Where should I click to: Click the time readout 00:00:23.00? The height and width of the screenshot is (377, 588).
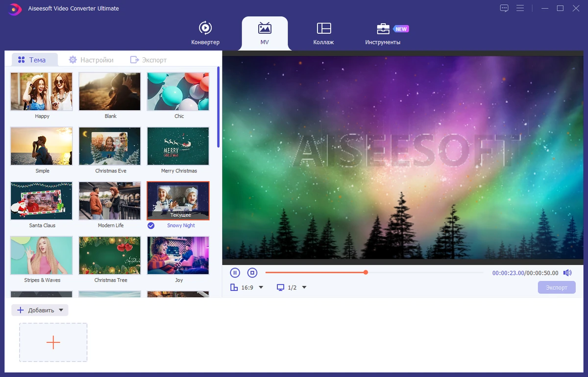[x=508, y=273]
